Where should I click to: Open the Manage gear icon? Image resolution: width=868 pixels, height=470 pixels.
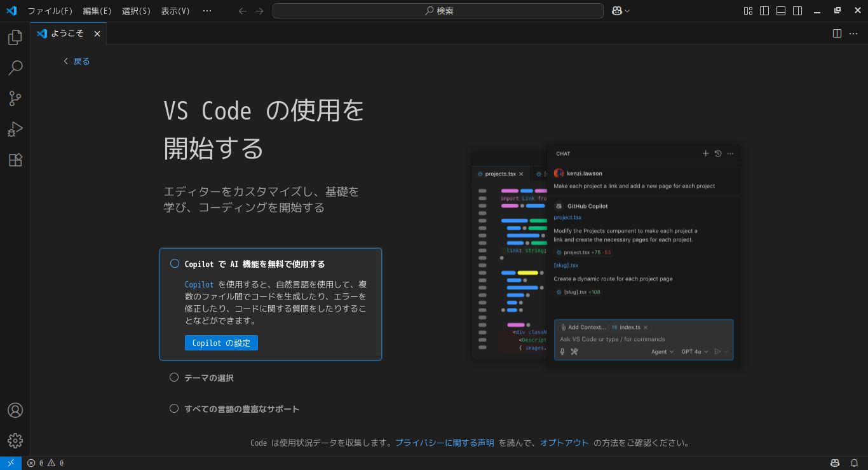pos(15,441)
